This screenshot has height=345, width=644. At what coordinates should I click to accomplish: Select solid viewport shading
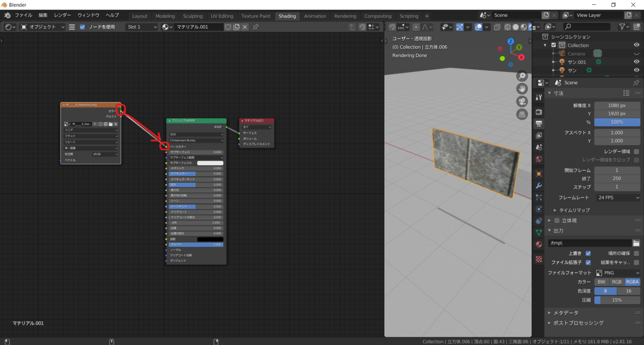pos(515,27)
